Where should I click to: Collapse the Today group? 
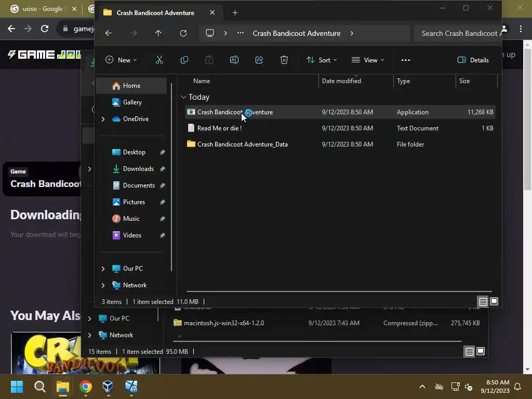(183, 97)
